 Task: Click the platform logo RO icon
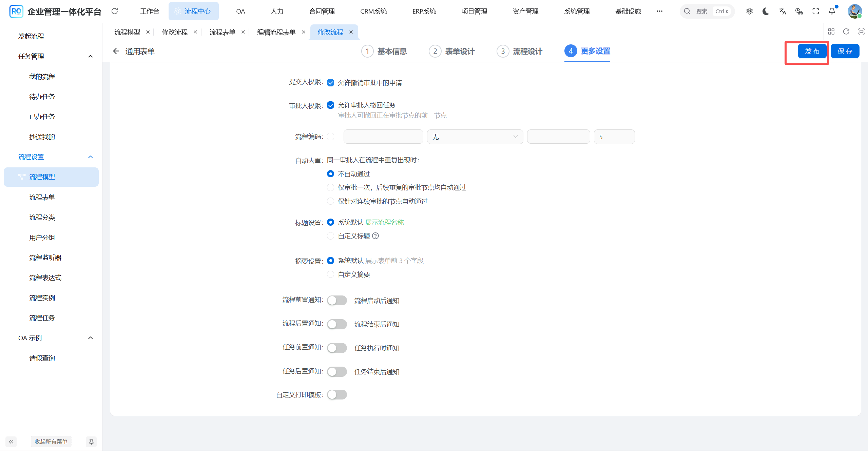pos(16,11)
